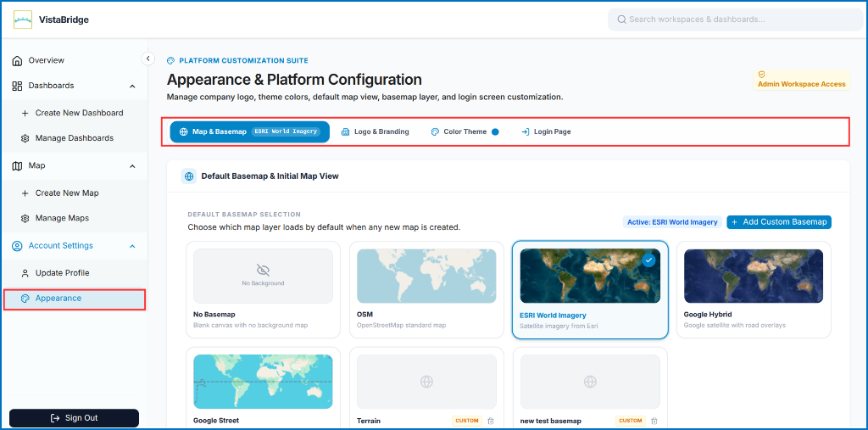Click the Dashboards grid icon

[17, 86]
